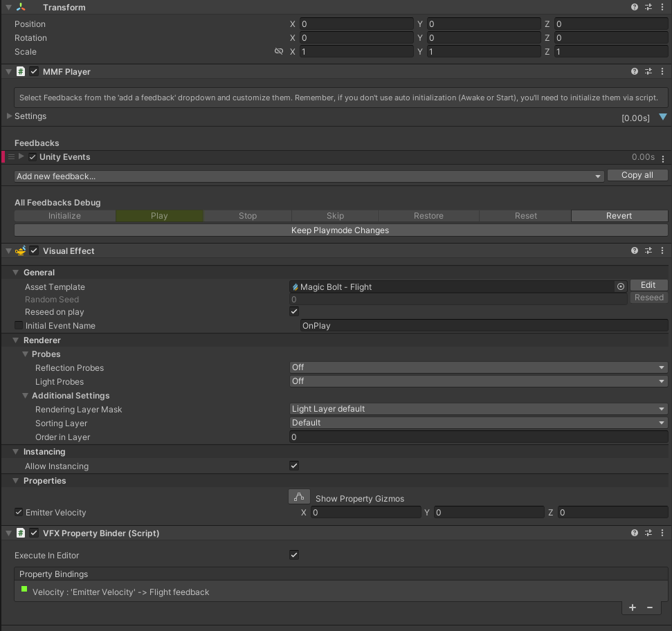The height and width of the screenshot is (631, 672).
Task: Open Rendering Layer Mask dropdown
Action: (478, 409)
